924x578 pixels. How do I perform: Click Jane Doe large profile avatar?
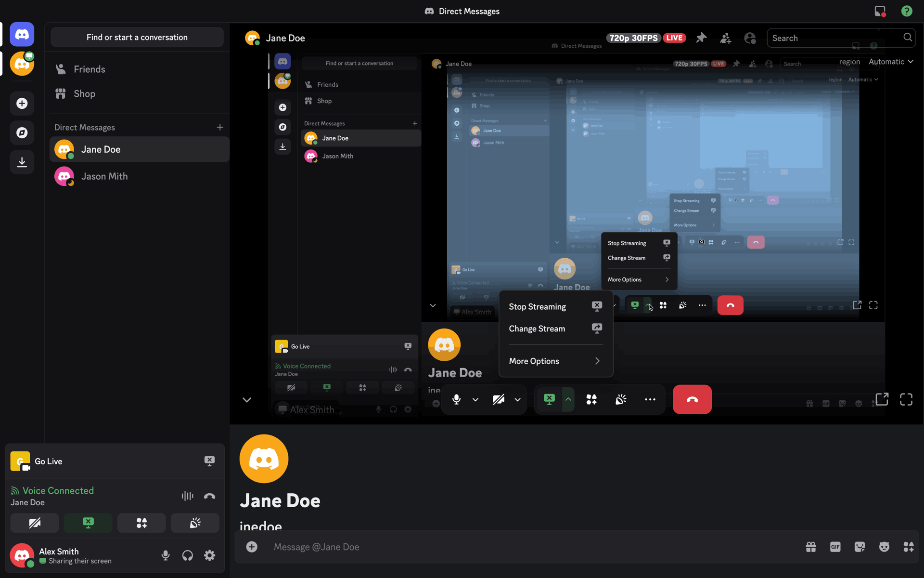coord(264,459)
